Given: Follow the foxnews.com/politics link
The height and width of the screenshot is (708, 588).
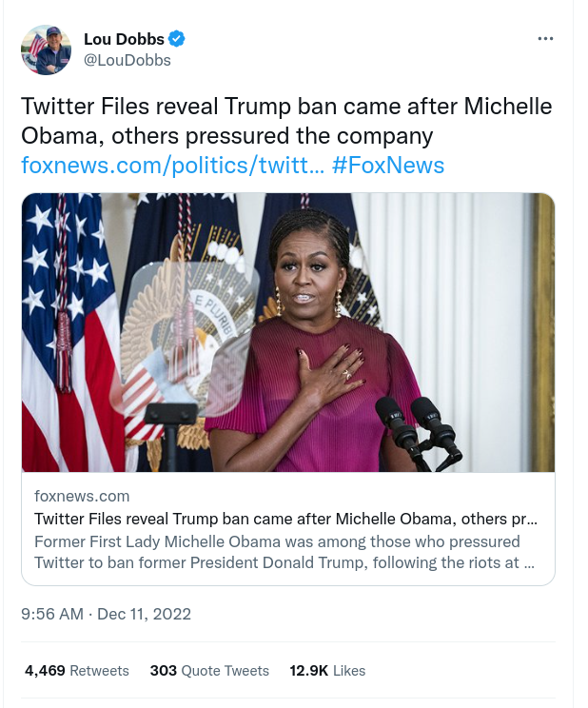Looking at the screenshot, I should point(172,165).
